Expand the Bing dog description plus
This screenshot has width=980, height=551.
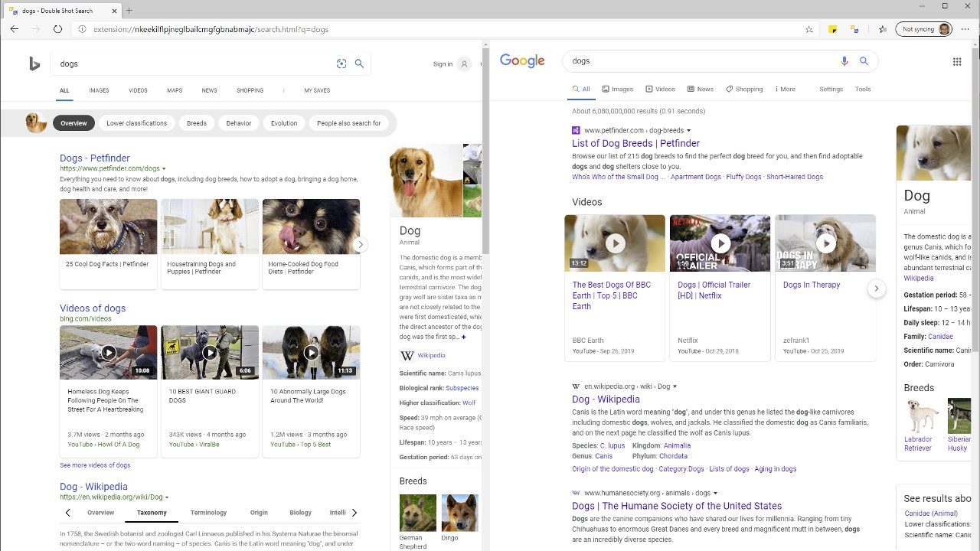point(463,337)
